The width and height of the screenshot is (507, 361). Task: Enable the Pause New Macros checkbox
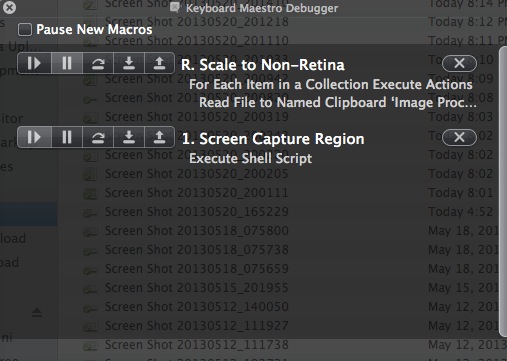click(25, 29)
